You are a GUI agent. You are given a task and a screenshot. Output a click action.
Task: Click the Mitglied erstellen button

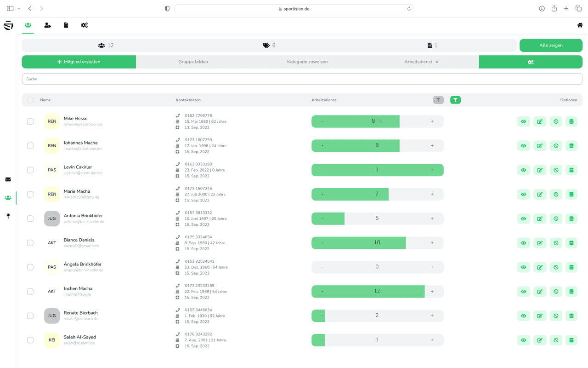79,62
